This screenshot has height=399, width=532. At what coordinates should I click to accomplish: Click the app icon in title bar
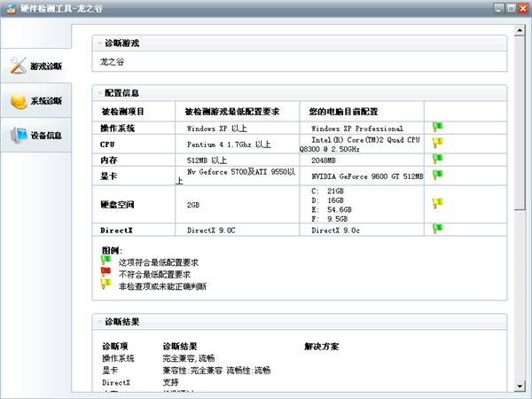coord(12,8)
